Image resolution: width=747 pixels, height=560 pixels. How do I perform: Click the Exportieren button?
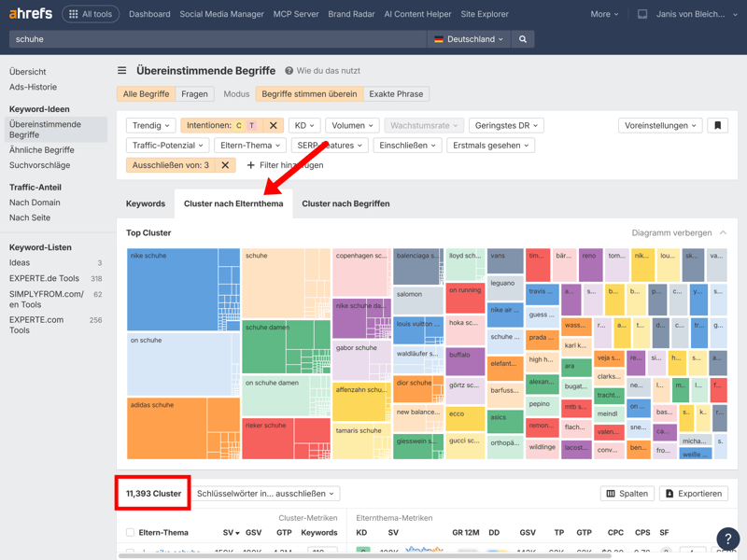click(694, 494)
